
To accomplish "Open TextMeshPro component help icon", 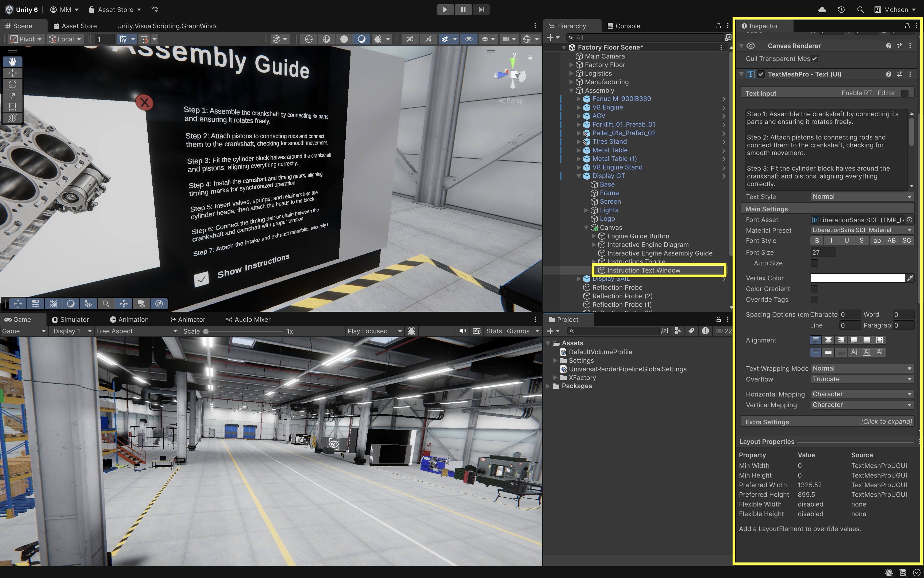I will tap(888, 74).
